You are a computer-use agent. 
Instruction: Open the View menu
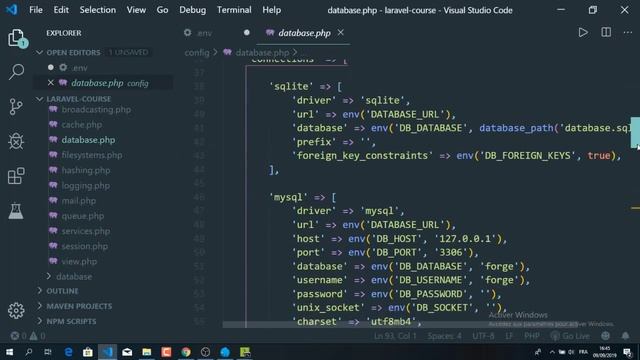tap(136, 10)
